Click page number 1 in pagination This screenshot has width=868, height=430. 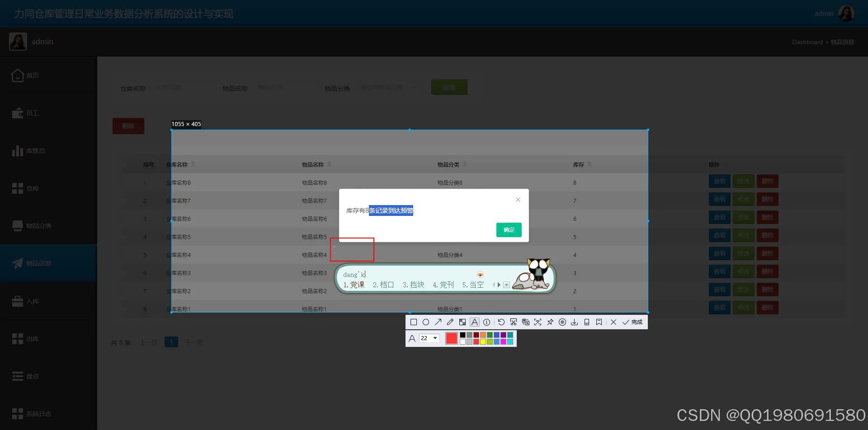point(171,342)
